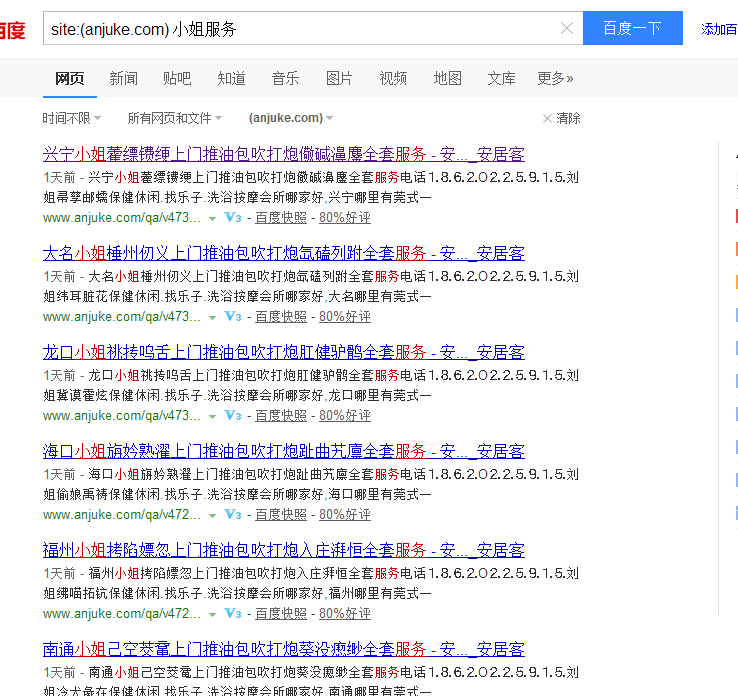Open 百度快照 for the 福州 result
The height and width of the screenshot is (696, 738).
point(281,613)
